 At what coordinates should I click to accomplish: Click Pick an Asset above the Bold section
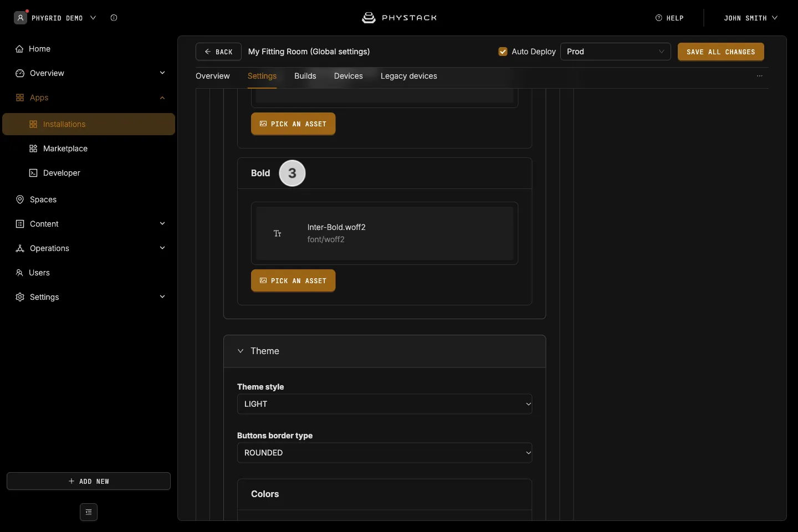click(293, 124)
